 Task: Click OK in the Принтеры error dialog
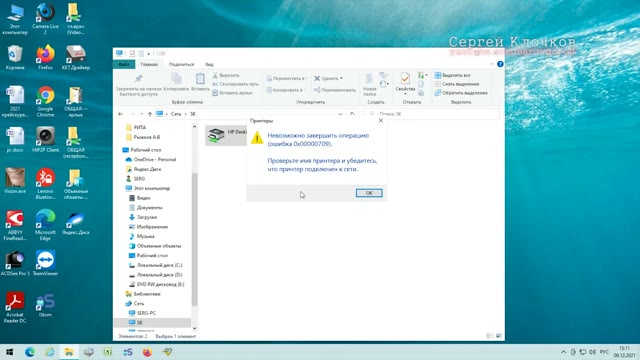(x=369, y=193)
